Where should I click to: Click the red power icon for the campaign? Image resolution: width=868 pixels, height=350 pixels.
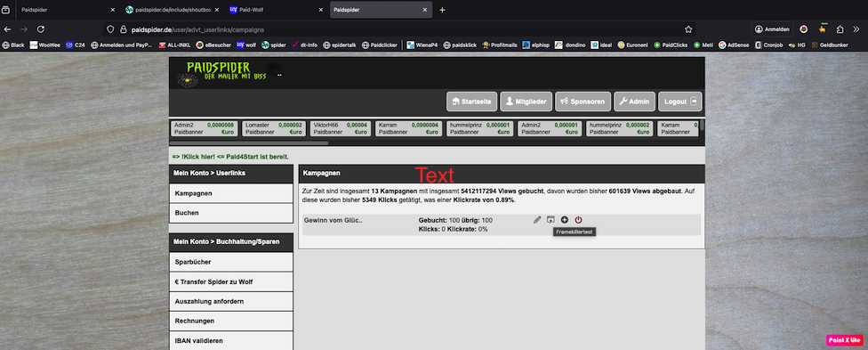point(578,220)
